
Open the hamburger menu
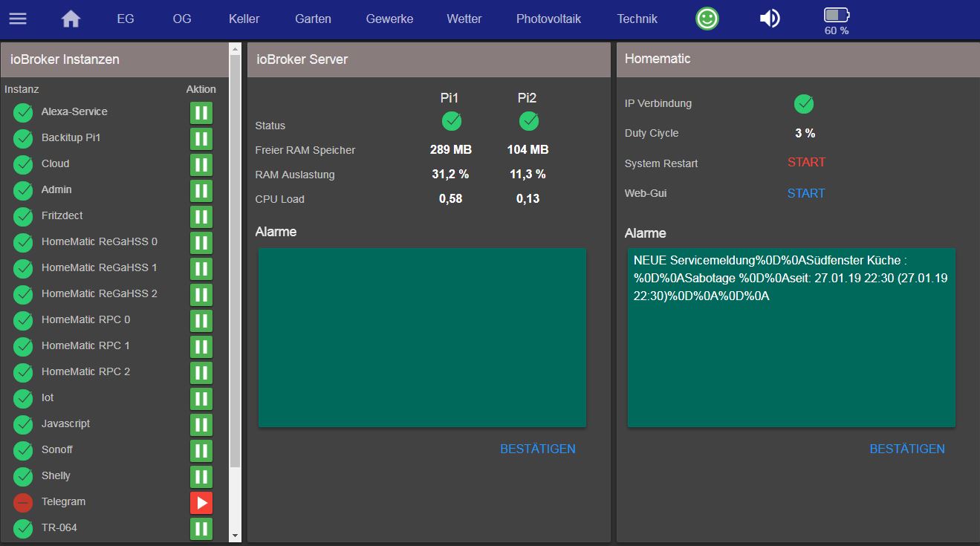(x=18, y=19)
